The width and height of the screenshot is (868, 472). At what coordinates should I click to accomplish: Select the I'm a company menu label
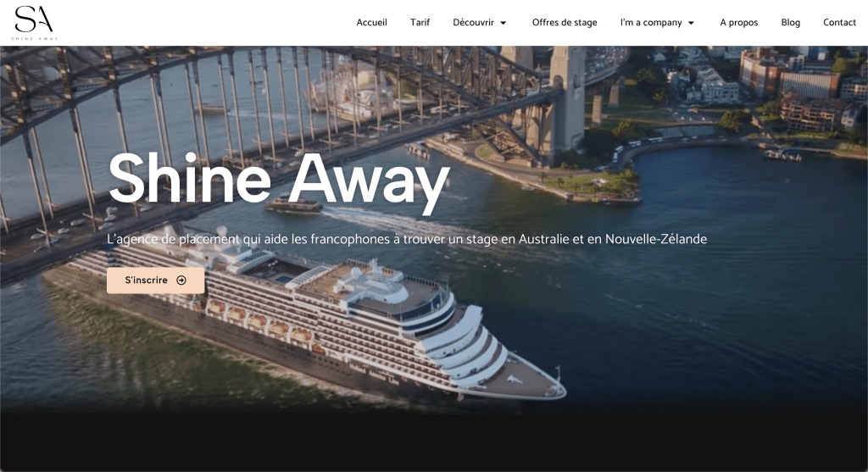(x=651, y=22)
